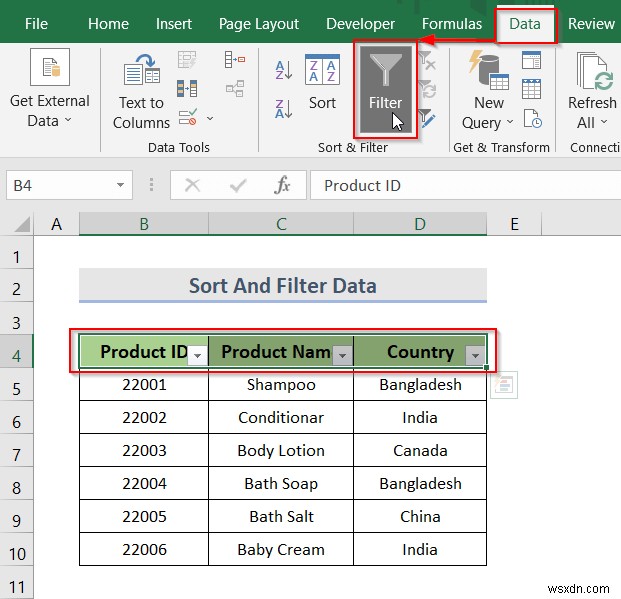The image size is (621, 599).
Task: Click the Refresh All icon
Action: (594, 71)
